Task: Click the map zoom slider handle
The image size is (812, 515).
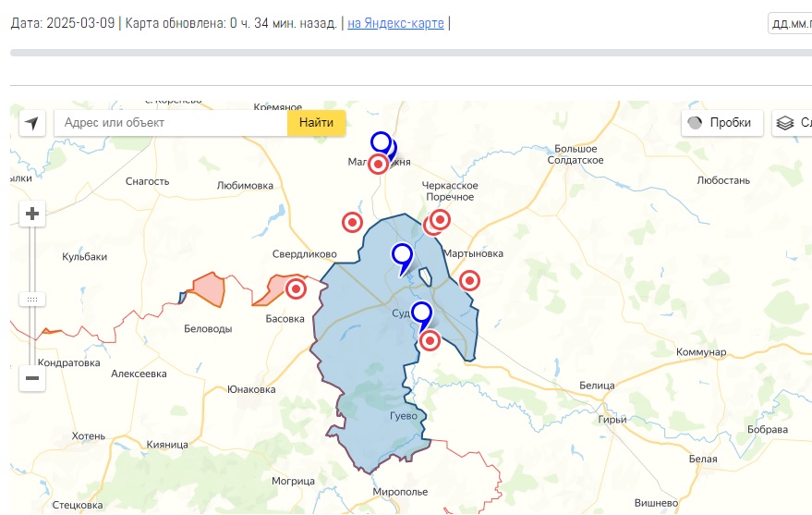Action: point(32,300)
